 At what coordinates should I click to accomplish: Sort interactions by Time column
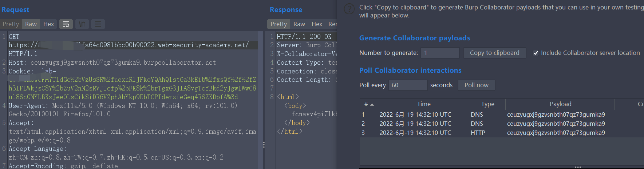pos(423,104)
